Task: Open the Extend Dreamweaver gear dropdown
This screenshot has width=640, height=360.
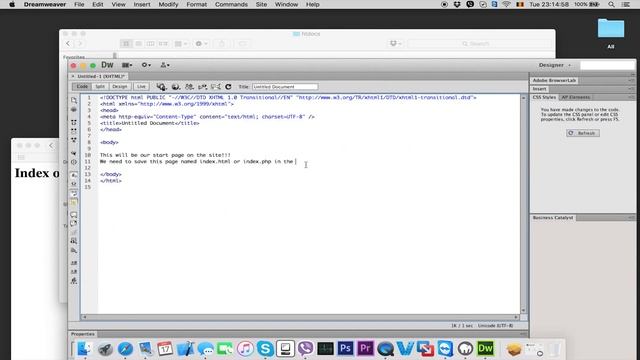Action: point(146,65)
